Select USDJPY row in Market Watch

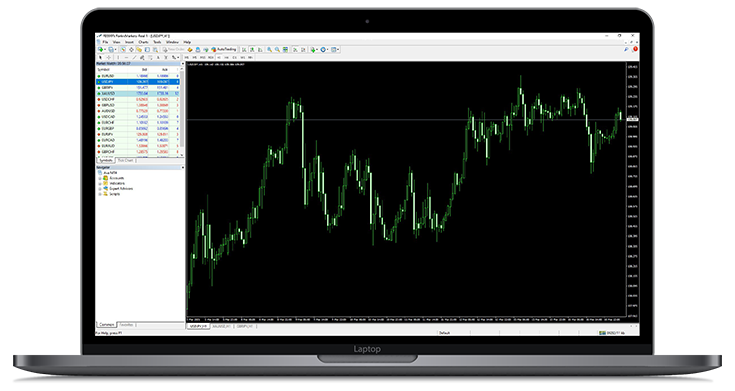pyautogui.click(x=138, y=82)
